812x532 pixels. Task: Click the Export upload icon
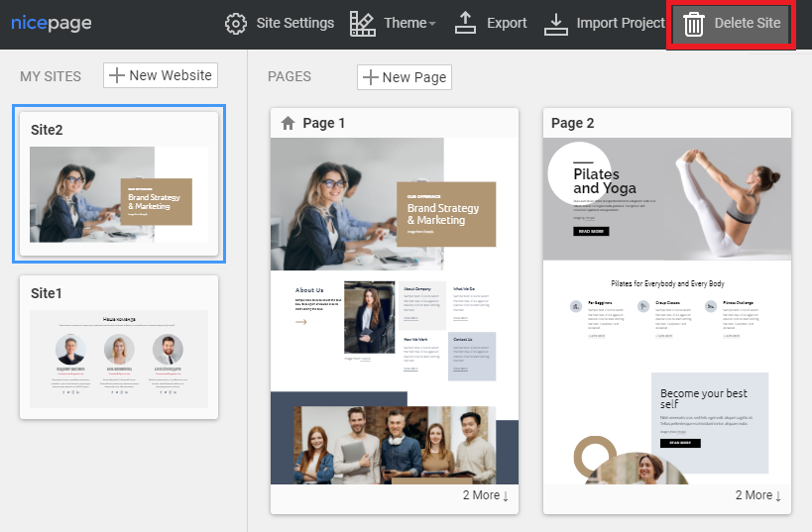pyautogui.click(x=465, y=23)
